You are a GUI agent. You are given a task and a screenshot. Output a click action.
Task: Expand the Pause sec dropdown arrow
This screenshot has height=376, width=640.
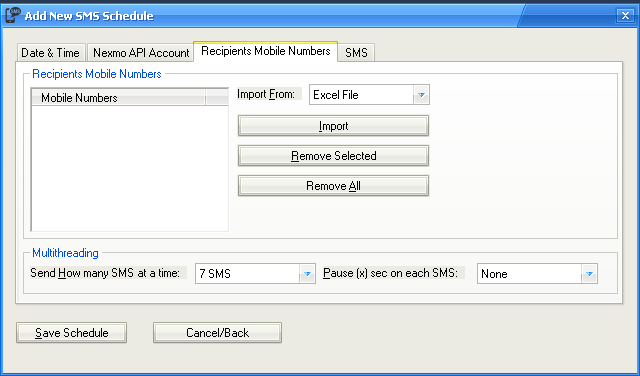coord(589,274)
